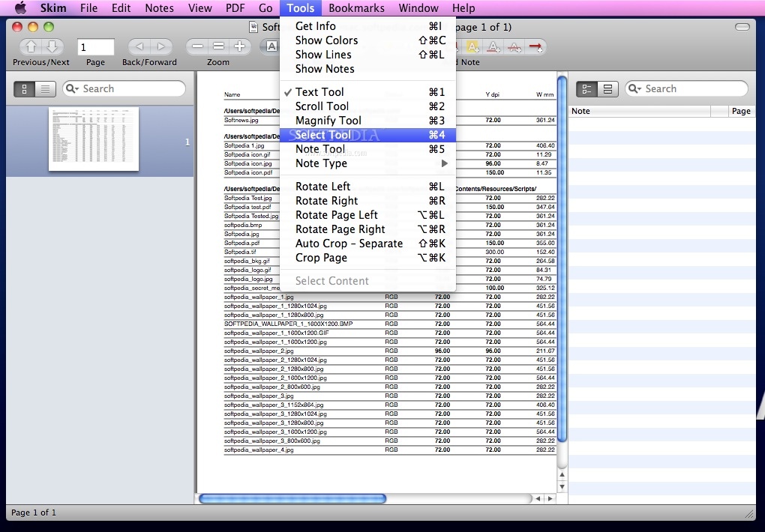Click the scroll down arrow of PDF view
This screenshot has width=765, height=532.
pos(562,486)
